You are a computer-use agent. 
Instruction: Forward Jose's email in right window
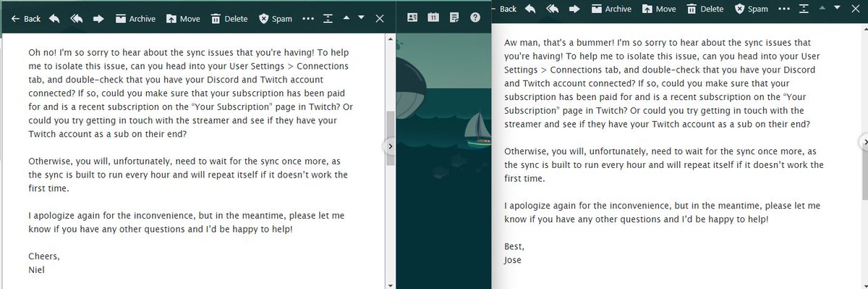tap(575, 9)
